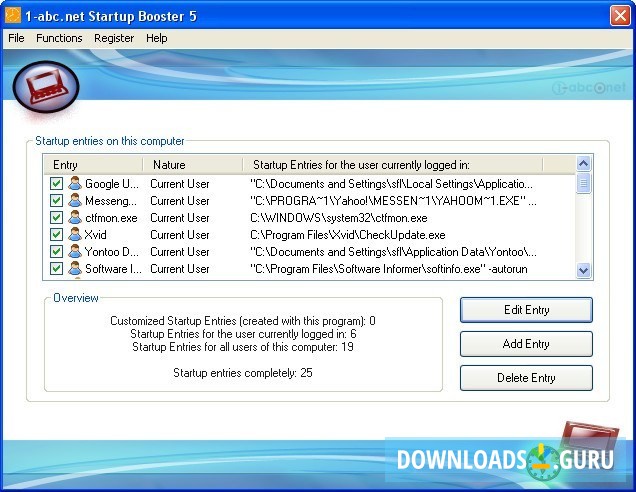Click the user icon beside ctfmon.exe
The height and width of the screenshot is (492, 636).
coord(75,217)
